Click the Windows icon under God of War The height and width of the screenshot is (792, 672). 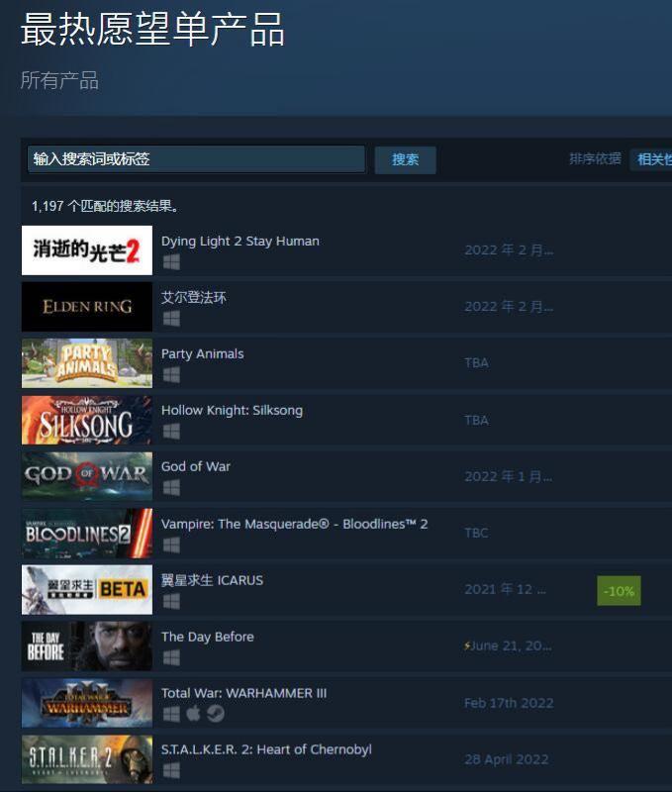[171, 487]
